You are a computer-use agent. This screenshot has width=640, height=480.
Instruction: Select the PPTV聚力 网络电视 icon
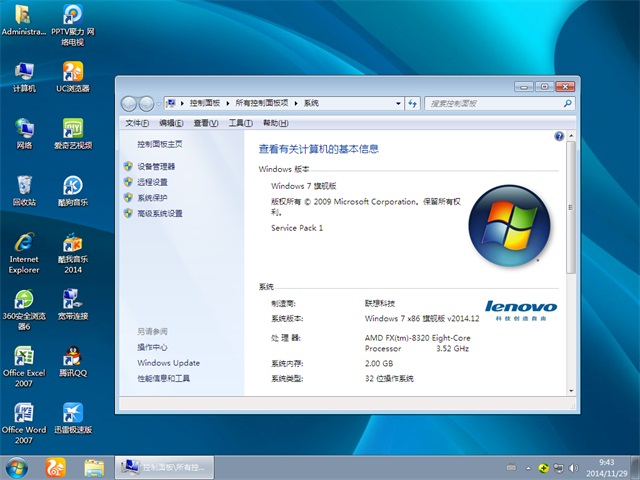pyautogui.click(x=72, y=20)
